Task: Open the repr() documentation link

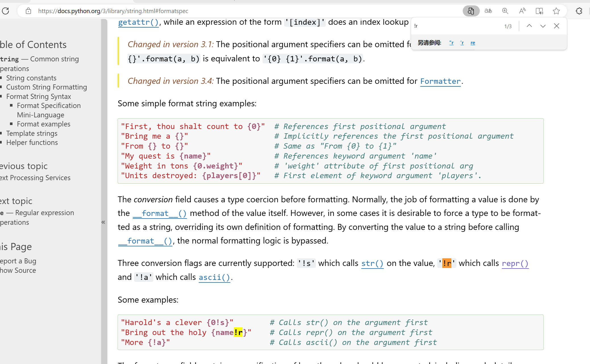Action: pyautogui.click(x=515, y=263)
